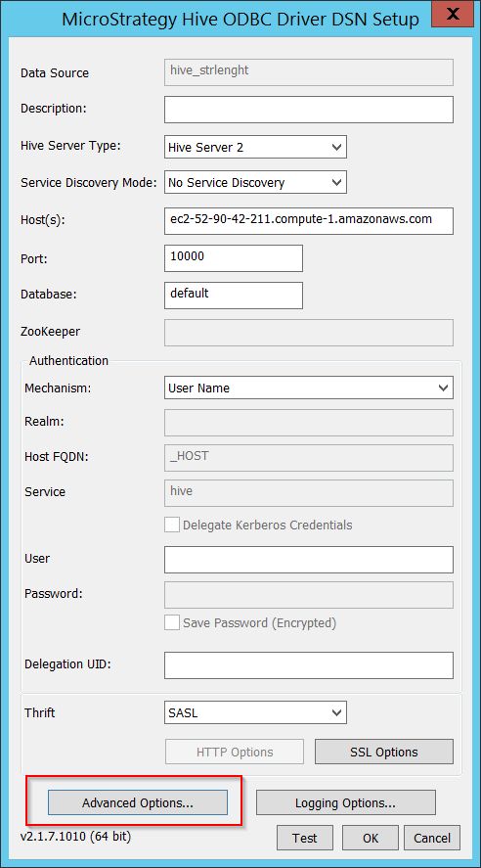Click the Database field showing default
Image resolution: width=481 pixels, height=868 pixels.
coord(234,296)
